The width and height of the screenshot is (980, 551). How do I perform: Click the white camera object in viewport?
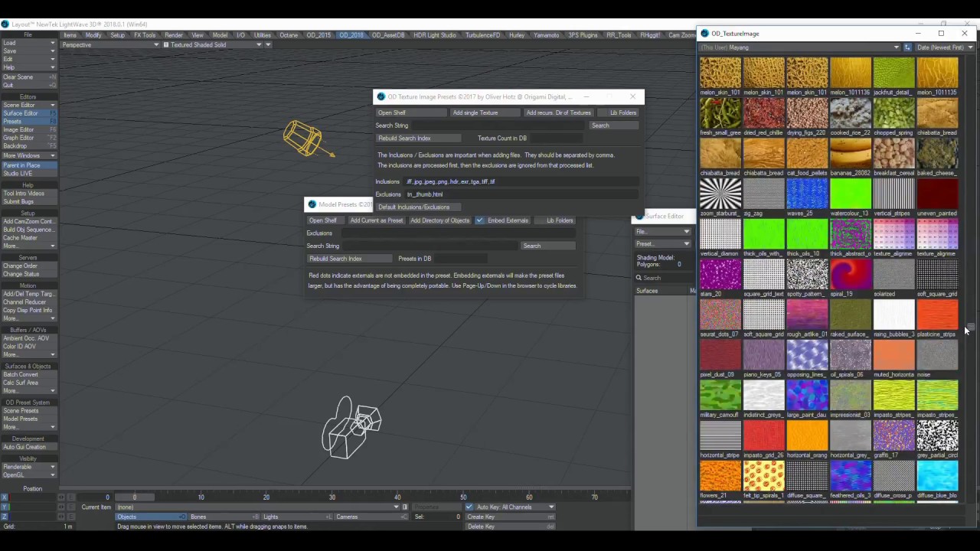click(x=351, y=427)
